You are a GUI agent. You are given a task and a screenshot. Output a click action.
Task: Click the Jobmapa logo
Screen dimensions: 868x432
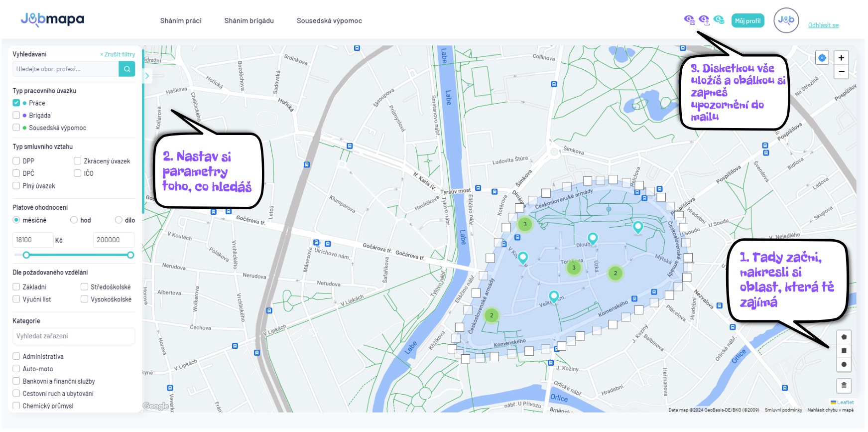(52, 19)
